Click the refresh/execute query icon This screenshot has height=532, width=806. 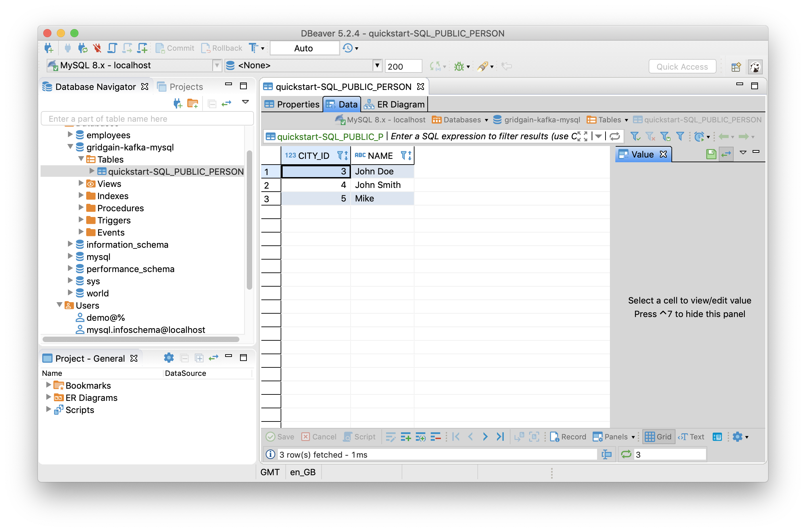(x=615, y=137)
